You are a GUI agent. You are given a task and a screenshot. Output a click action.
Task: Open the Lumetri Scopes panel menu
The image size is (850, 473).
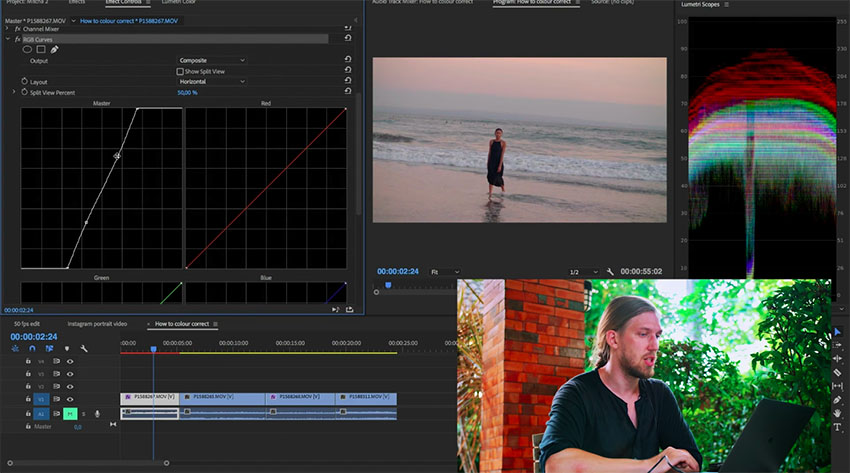click(x=726, y=4)
